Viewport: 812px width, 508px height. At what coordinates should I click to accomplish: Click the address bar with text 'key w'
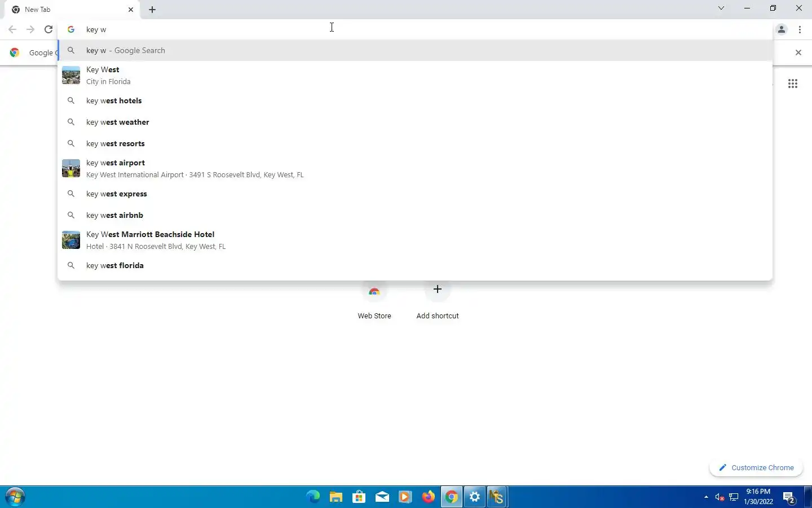(x=415, y=29)
